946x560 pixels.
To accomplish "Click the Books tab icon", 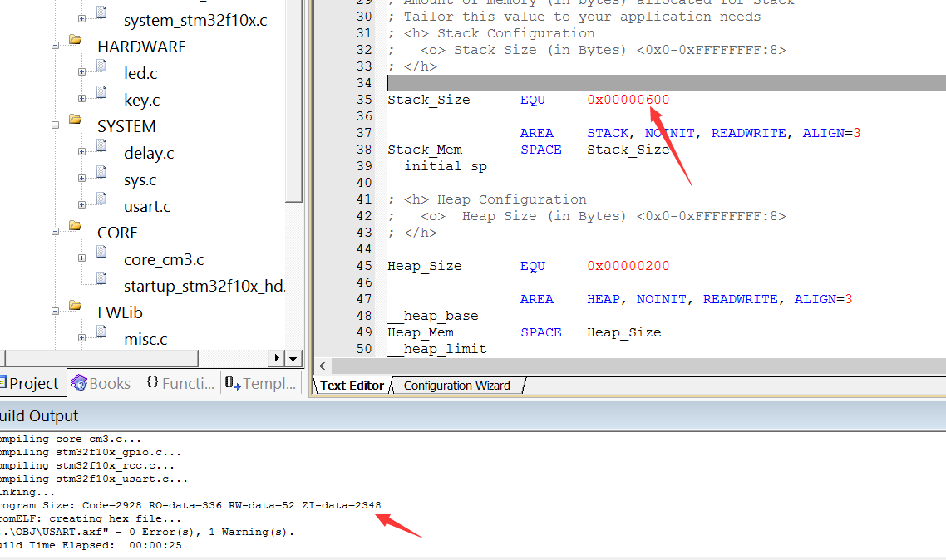I will (78, 382).
